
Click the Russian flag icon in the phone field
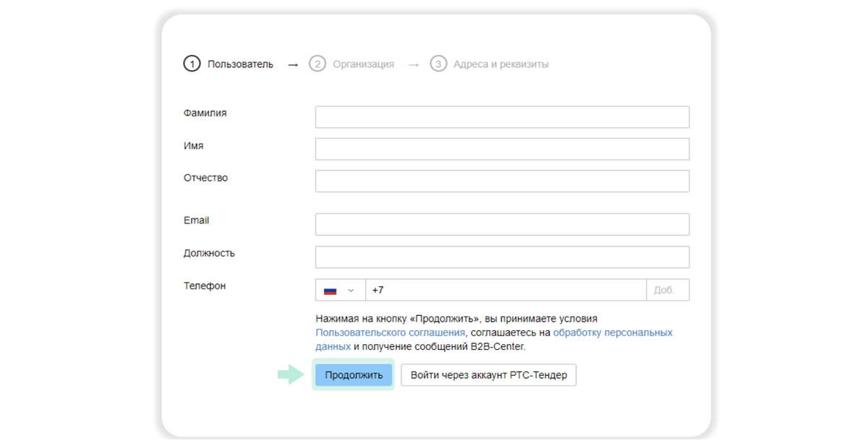[331, 291]
